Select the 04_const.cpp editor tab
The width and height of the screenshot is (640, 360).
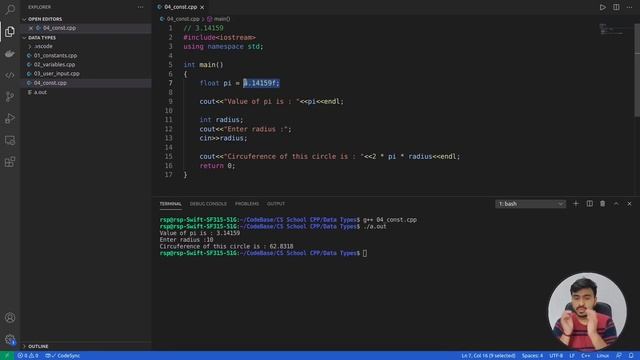[x=180, y=7]
